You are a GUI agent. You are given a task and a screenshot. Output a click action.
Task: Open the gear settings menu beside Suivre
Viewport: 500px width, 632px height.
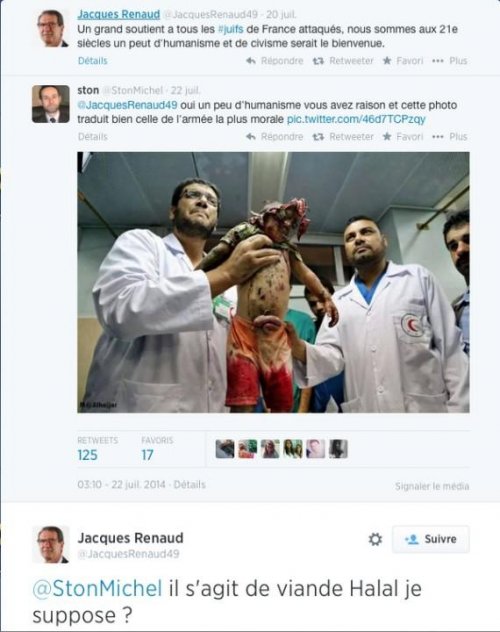click(375, 539)
